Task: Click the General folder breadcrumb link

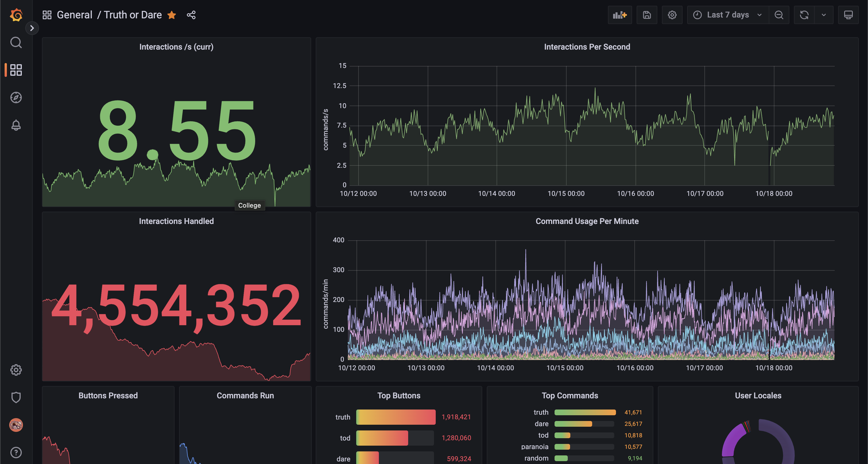Action: 74,15
